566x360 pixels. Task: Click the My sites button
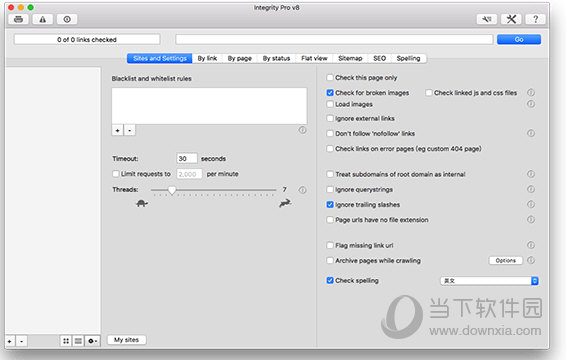coord(126,340)
